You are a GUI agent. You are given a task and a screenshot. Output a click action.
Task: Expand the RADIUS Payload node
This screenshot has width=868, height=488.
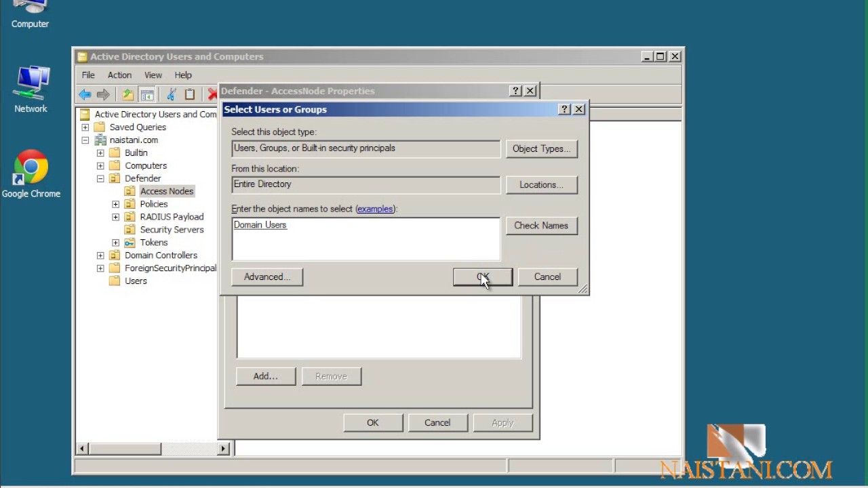[x=116, y=217]
